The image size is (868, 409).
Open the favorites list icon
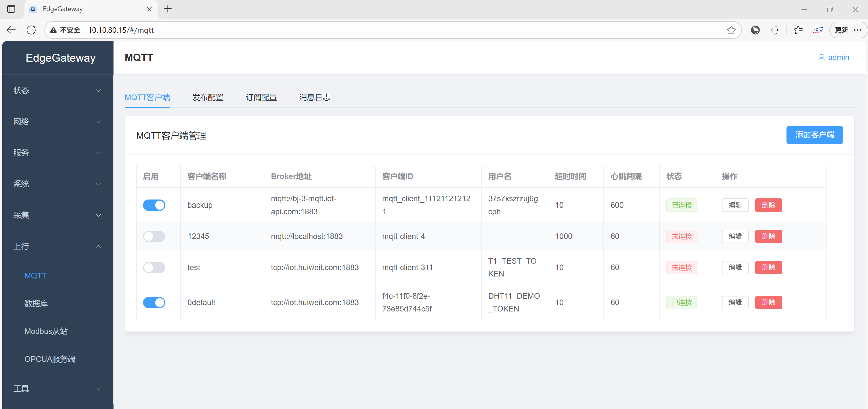click(x=798, y=30)
